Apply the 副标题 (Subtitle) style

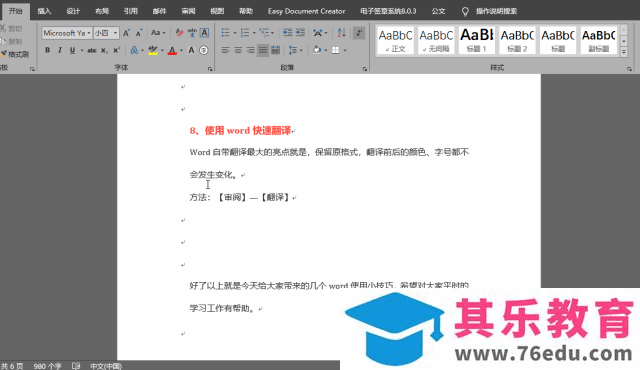(598, 40)
